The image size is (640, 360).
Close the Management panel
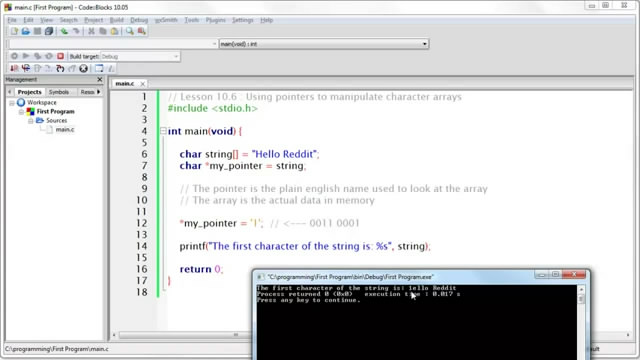(100, 80)
